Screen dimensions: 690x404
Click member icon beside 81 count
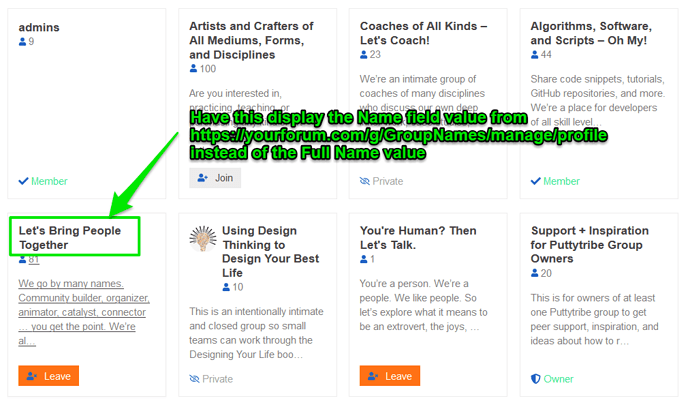[22, 260]
